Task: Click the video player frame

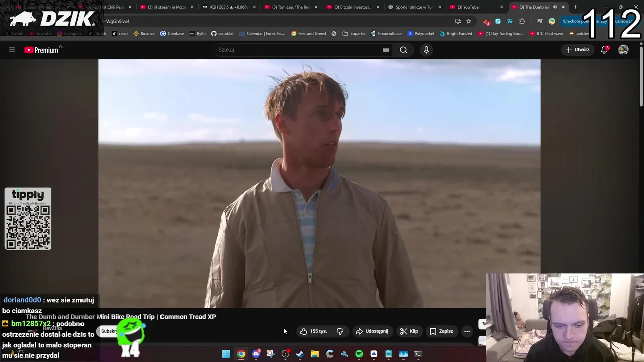Action: coord(319,184)
